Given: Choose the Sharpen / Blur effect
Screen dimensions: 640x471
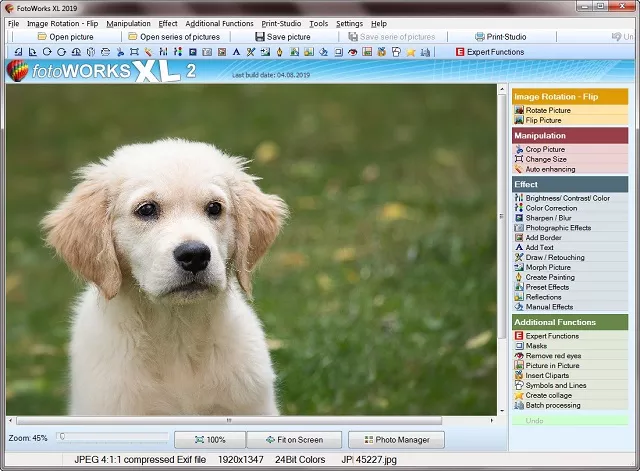Looking at the screenshot, I should tap(549, 218).
